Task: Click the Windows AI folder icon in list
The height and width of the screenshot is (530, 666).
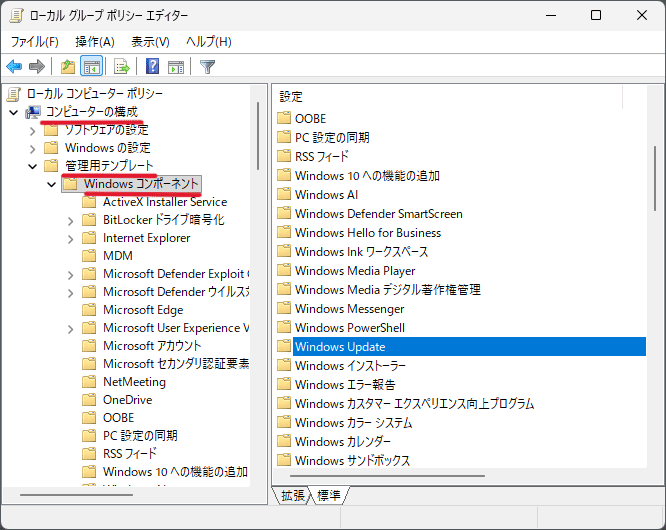Action: click(284, 195)
